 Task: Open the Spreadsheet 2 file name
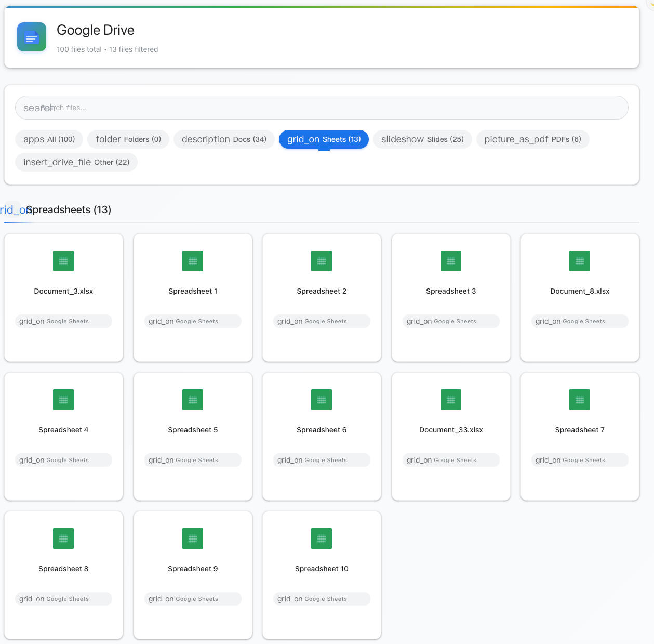coord(322,291)
